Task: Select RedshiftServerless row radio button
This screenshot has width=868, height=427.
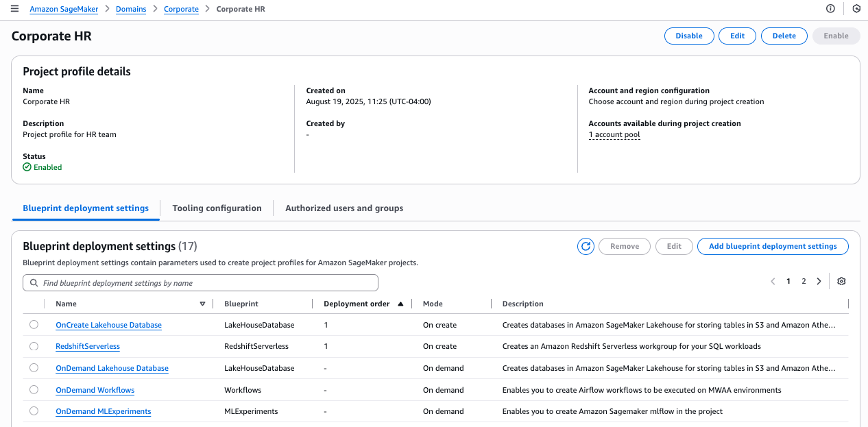Action: tap(34, 346)
